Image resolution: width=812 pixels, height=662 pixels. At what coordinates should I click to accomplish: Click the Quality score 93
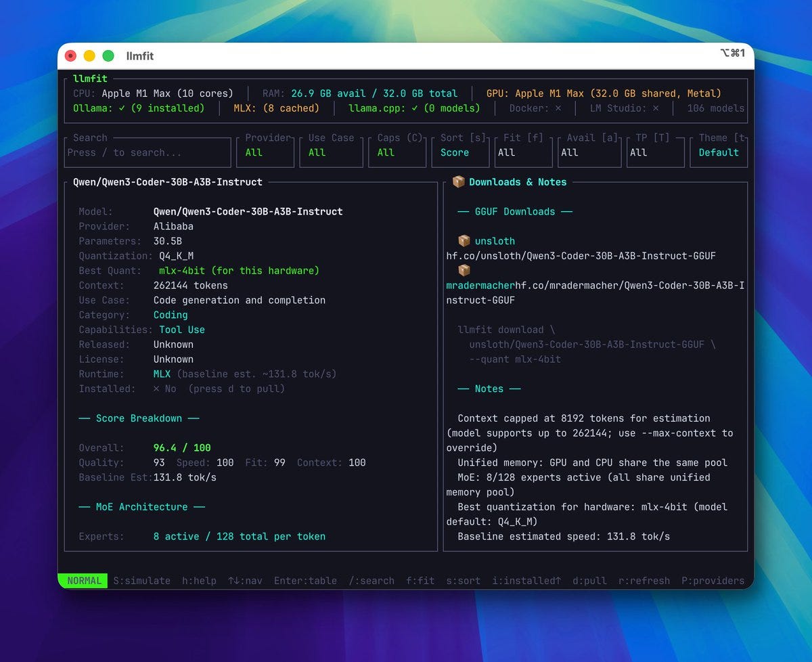click(159, 463)
